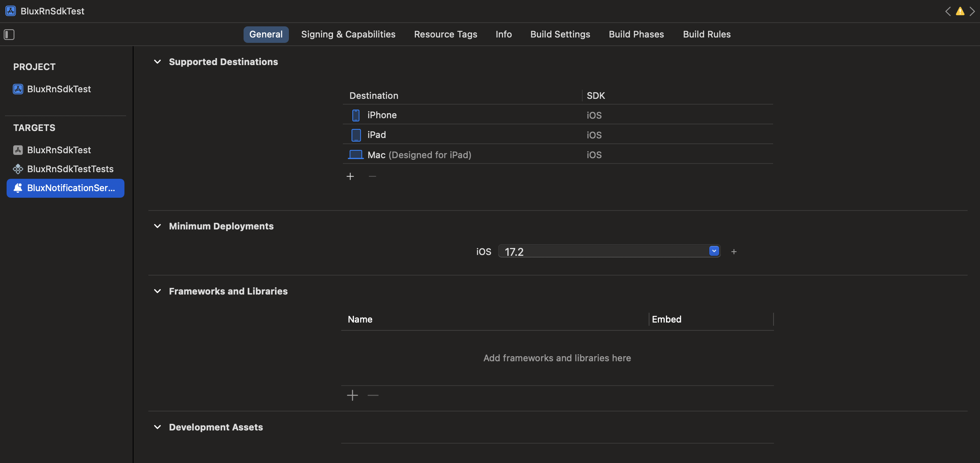Image resolution: width=980 pixels, height=463 pixels.
Task: Switch to the General tab
Action: coord(266,35)
